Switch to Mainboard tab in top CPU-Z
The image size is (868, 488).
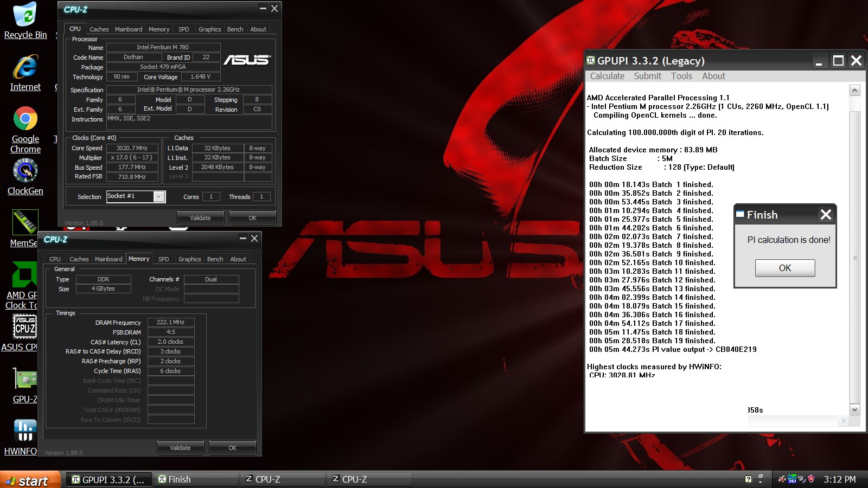pyautogui.click(x=129, y=29)
